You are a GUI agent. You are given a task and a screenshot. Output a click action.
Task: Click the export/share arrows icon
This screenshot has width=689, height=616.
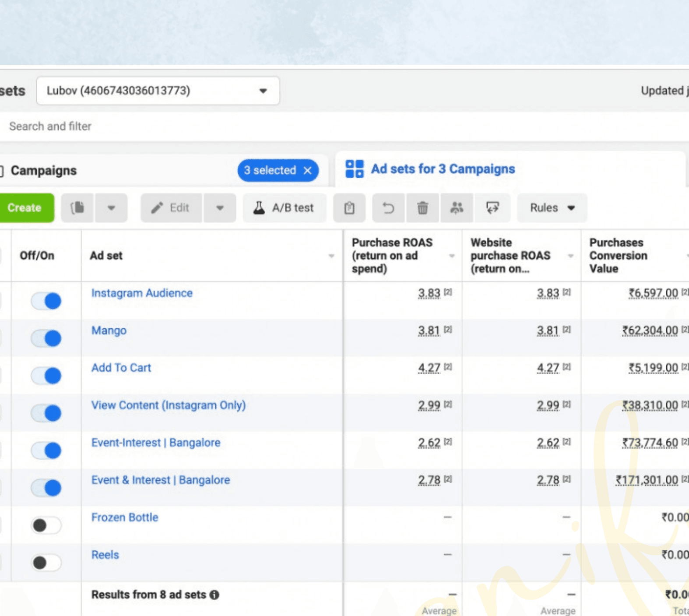click(x=492, y=208)
